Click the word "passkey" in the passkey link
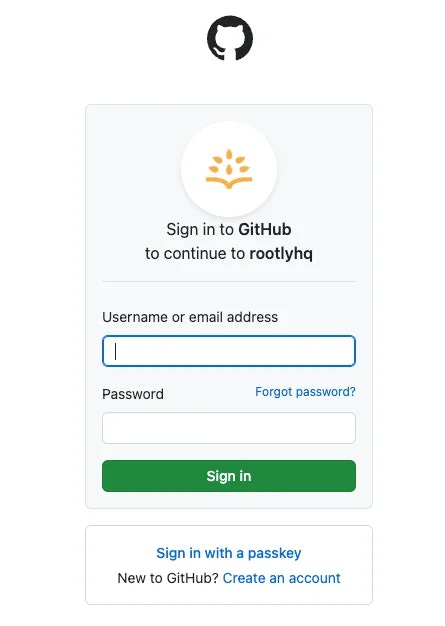Viewport: 445px width, 626px height. 275,554
